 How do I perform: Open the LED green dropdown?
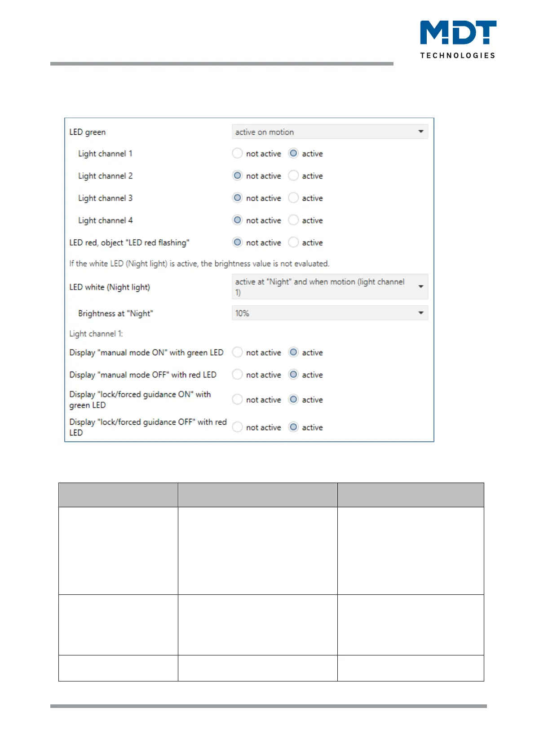(x=330, y=132)
